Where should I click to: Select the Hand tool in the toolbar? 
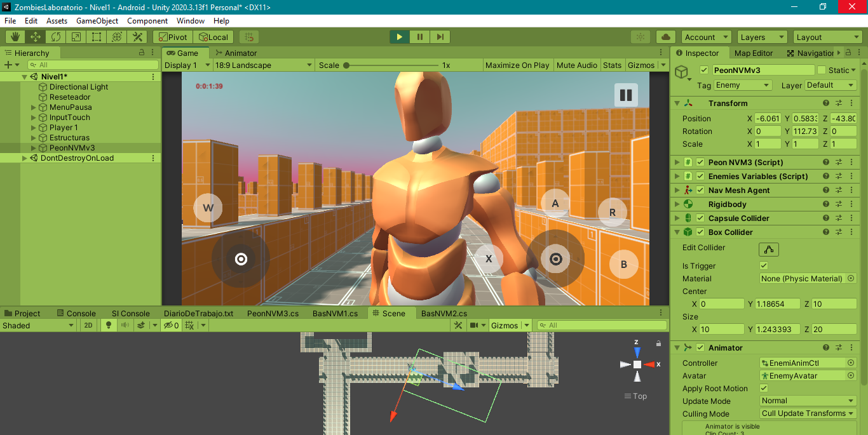(x=15, y=37)
